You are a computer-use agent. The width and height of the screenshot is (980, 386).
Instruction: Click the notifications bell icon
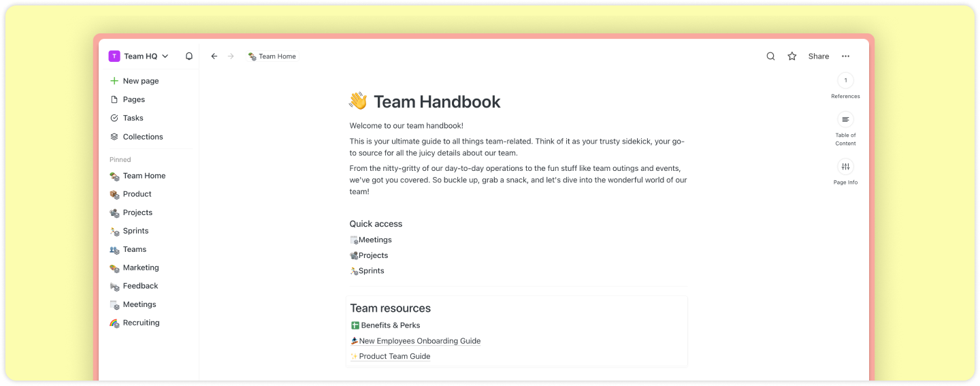pos(189,57)
